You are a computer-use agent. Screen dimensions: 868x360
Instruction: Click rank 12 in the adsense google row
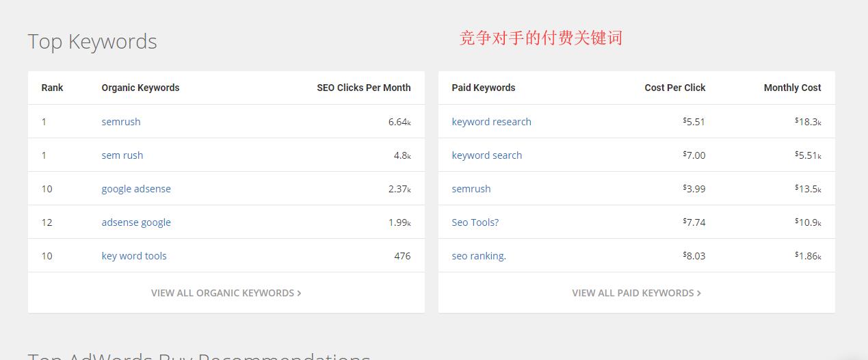click(x=47, y=222)
